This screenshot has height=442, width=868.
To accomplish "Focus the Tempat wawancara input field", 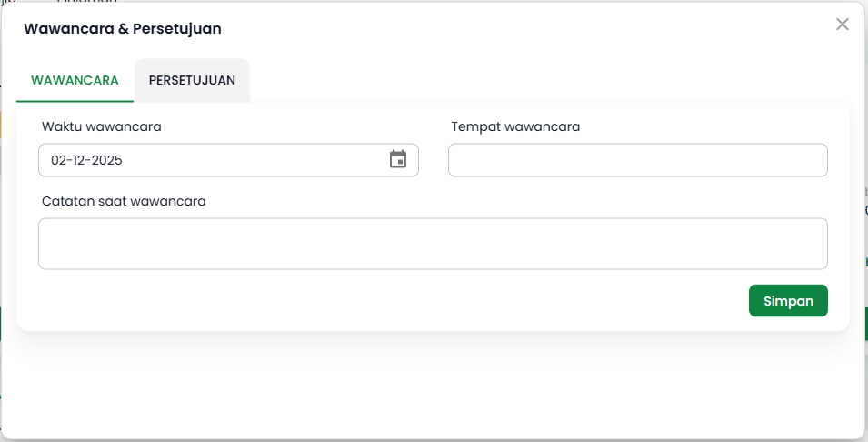I will [637, 160].
